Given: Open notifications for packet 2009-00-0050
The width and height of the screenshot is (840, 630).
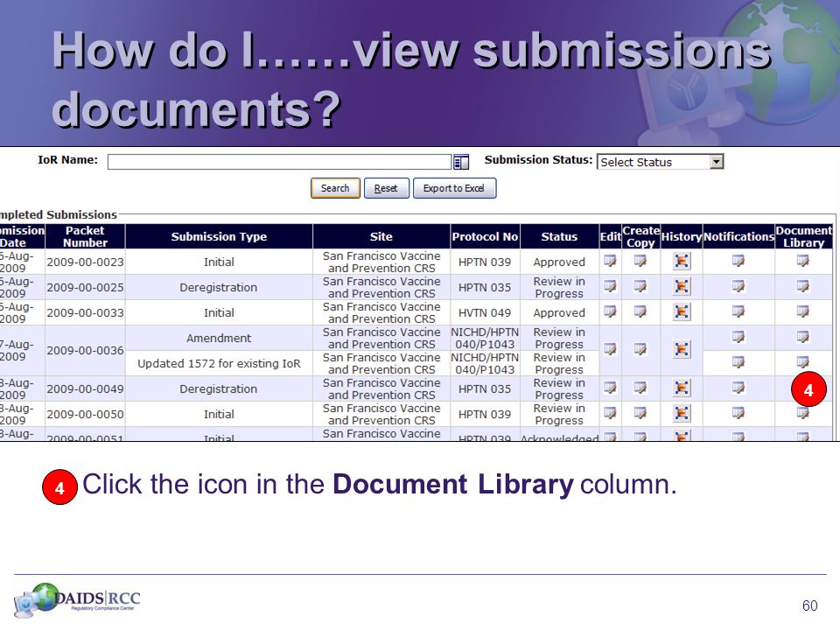Looking at the screenshot, I should pyautogui.click(x=738, y=413).
